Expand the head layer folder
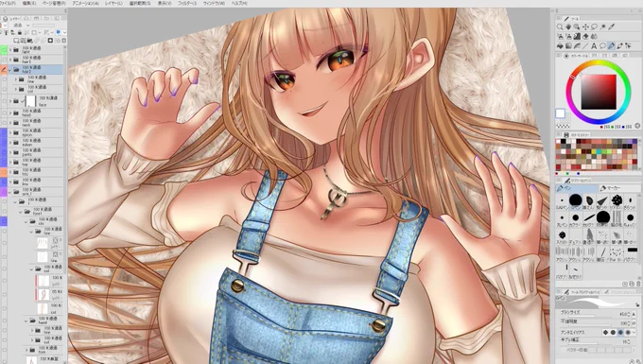Screen dimensions: 643x364 pos(10,113)
